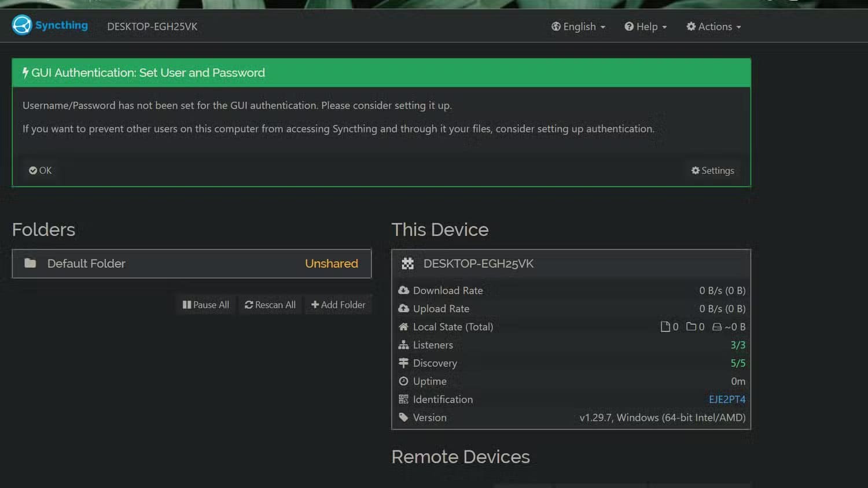
Task: Click the Identification QR code icon
Action: point(403,399)
